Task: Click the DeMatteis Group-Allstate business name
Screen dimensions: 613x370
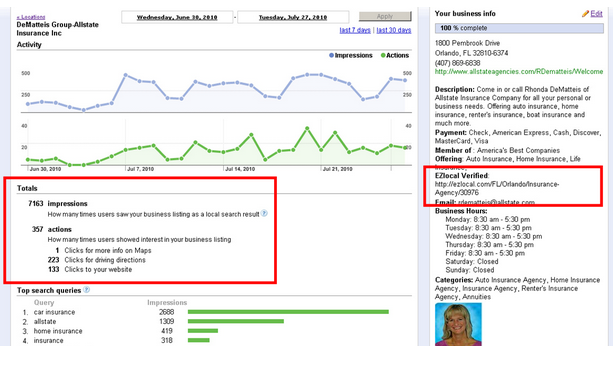Action: (57, 29)
